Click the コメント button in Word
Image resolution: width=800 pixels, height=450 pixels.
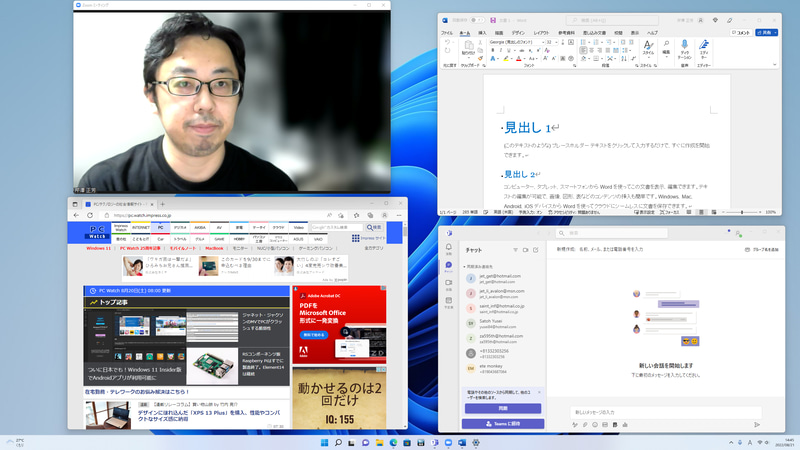click(741, 33)
